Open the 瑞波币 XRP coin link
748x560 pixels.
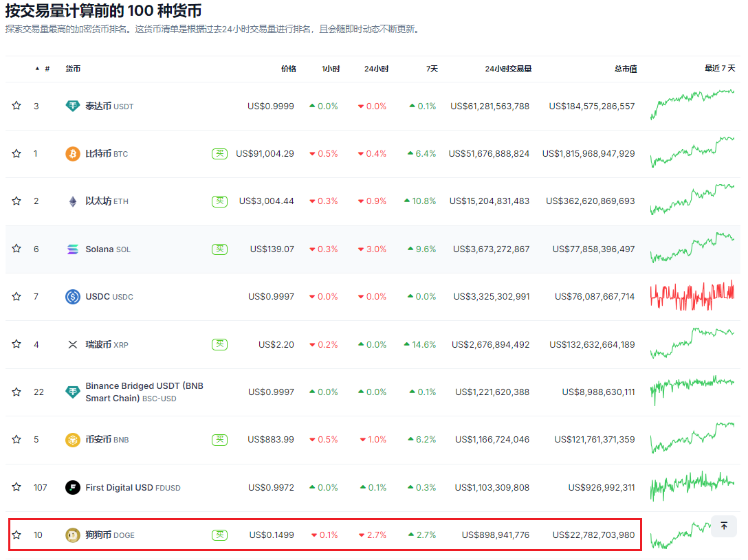pos(107,344)
